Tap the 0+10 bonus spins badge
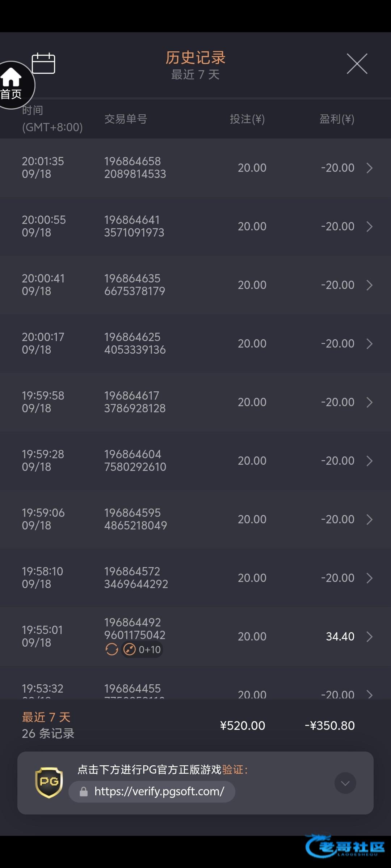 coord(142,650)
